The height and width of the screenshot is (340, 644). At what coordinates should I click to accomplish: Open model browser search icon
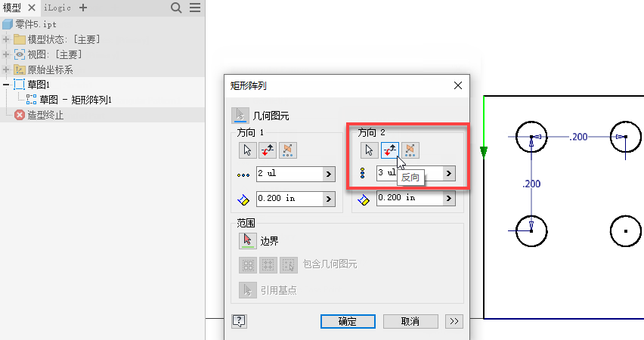pyautogui.click(x=176, y=8)
